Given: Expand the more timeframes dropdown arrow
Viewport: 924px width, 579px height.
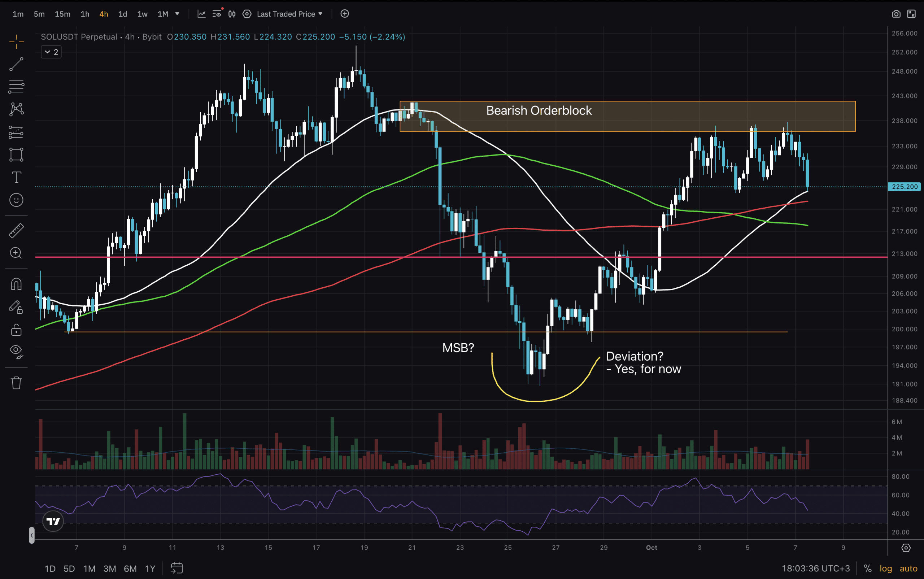Looking at the screenshot, I should 177,14.
